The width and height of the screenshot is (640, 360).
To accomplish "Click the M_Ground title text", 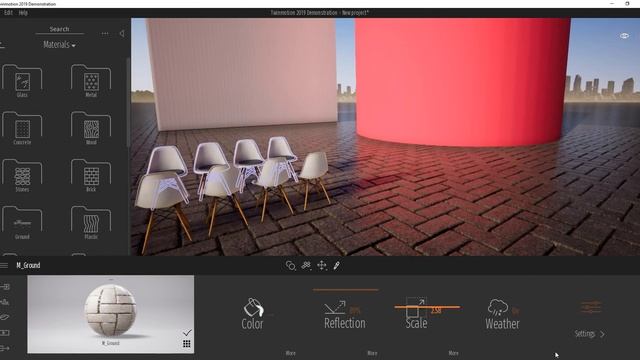I will (28, 265).
